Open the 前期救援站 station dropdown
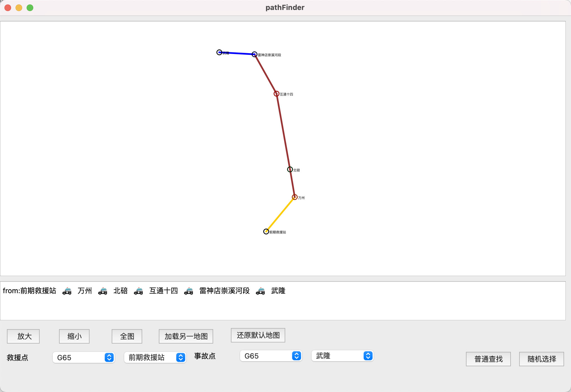Screen dimensions: 571x392 pos(155,357)
